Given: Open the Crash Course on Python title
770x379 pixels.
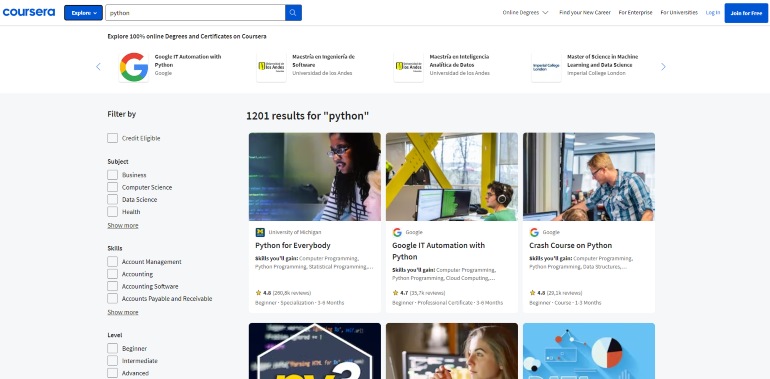Looking at the screenshot, I should 571,245.
